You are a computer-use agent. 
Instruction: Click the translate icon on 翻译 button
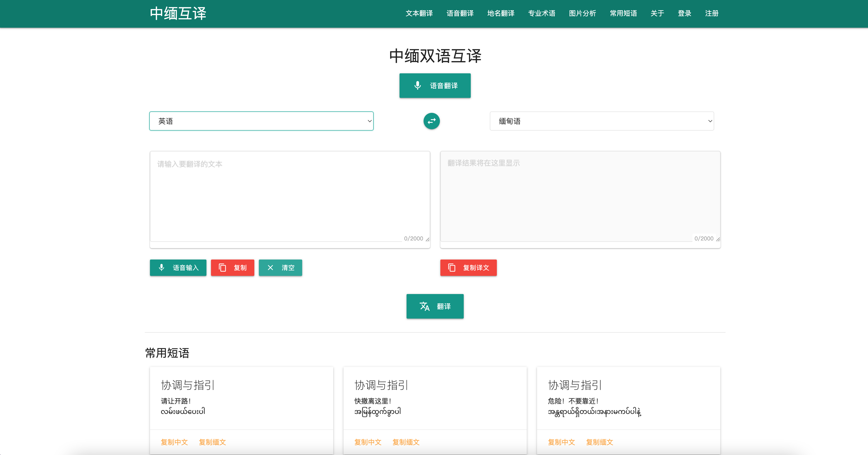click(x=424, y=306)
